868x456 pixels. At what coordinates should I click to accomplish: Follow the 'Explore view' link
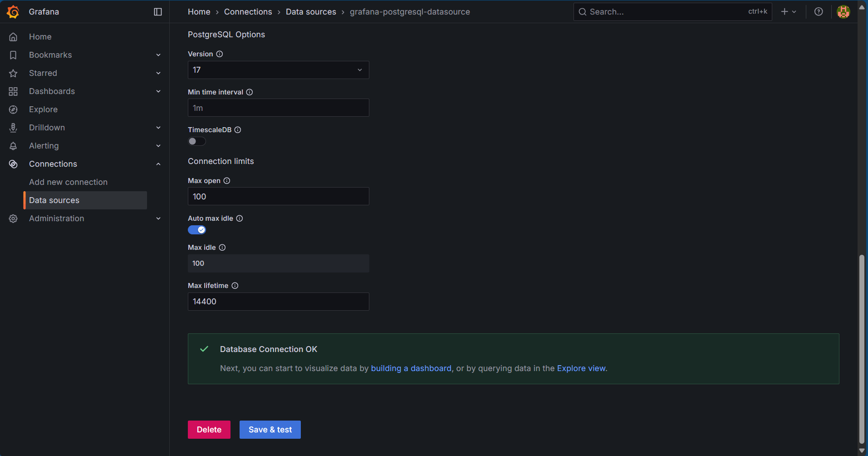(x=581, y=368)
